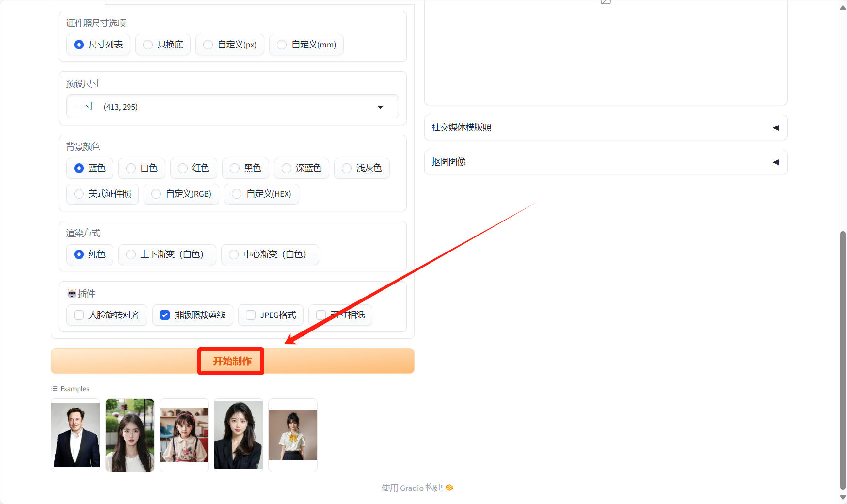Select the man in suit example photo

tap(76, 435)
